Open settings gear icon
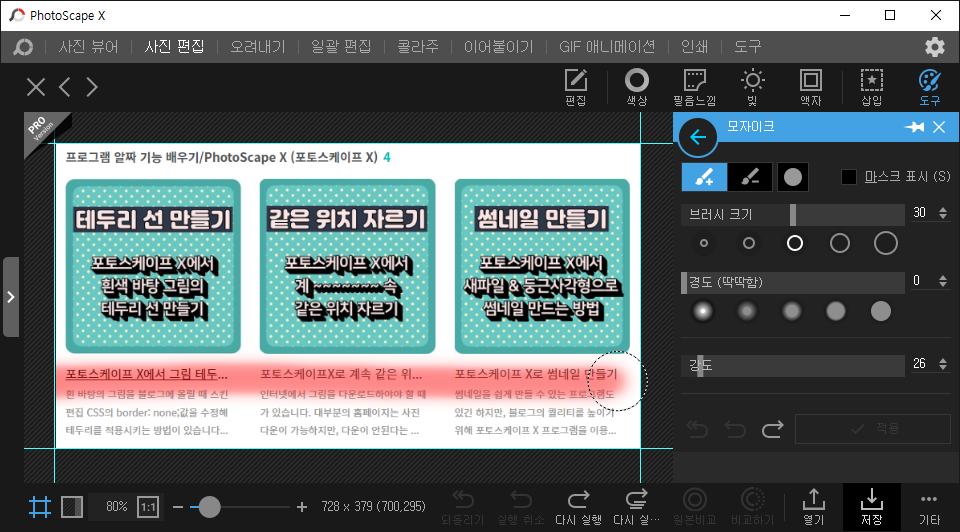This screenshot has width=960, height=532. click(x=934, y=47)
